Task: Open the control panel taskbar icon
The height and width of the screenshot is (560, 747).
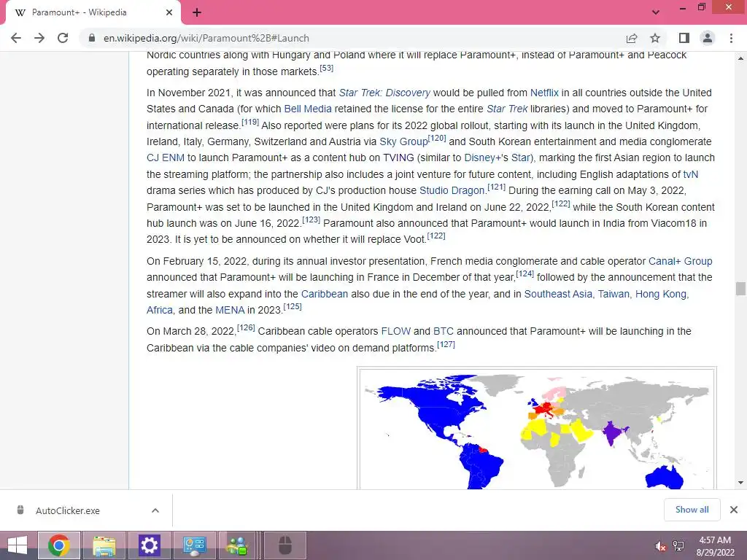Action: (x=194, y=545)
